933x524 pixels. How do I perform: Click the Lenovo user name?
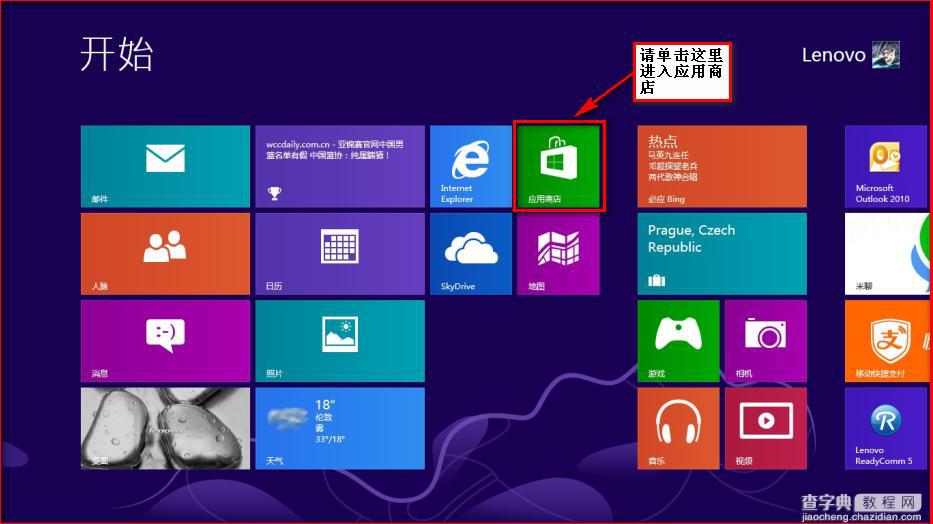(833, 55)
